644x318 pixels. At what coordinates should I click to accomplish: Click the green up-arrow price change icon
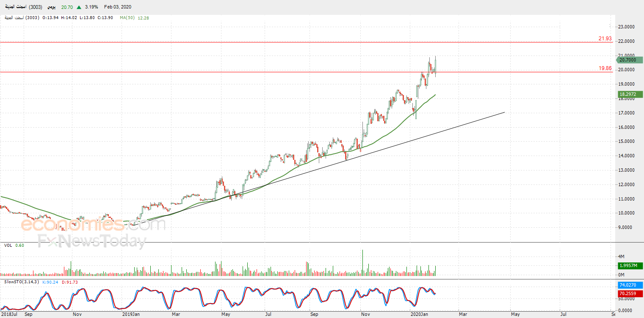click(x=79, y=7)
